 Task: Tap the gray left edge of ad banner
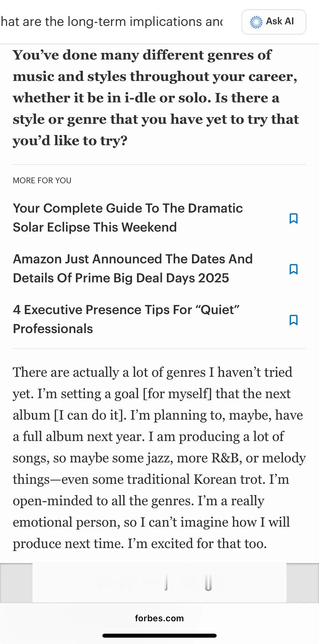tap(16, 583)
